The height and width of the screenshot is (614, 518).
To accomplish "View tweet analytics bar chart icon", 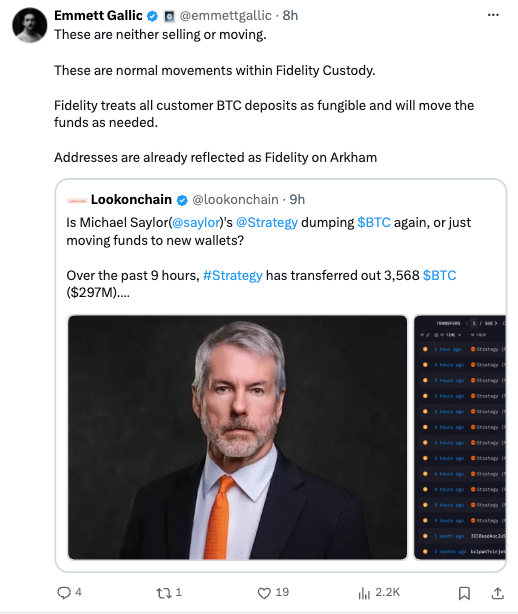I will pos(364,593).
